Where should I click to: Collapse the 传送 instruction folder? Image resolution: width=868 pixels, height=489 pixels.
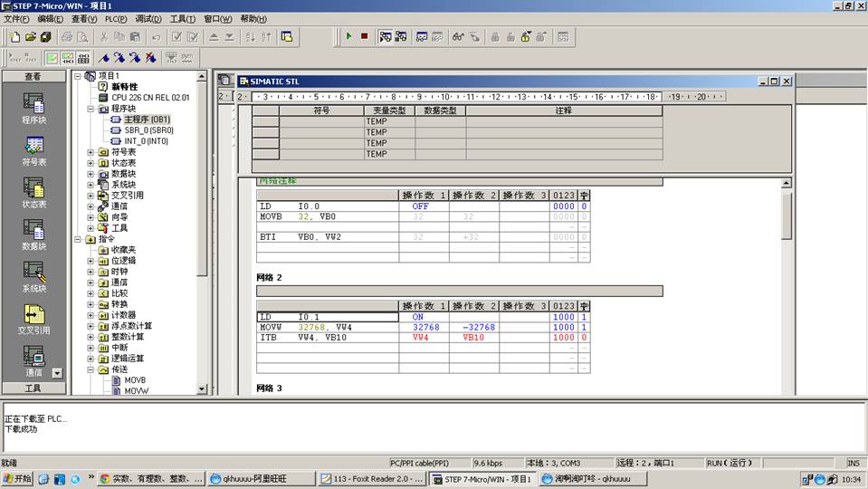(91, 369)
